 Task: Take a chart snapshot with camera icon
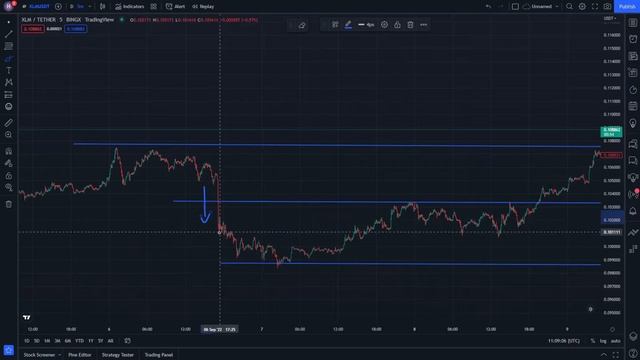point(607,7)
